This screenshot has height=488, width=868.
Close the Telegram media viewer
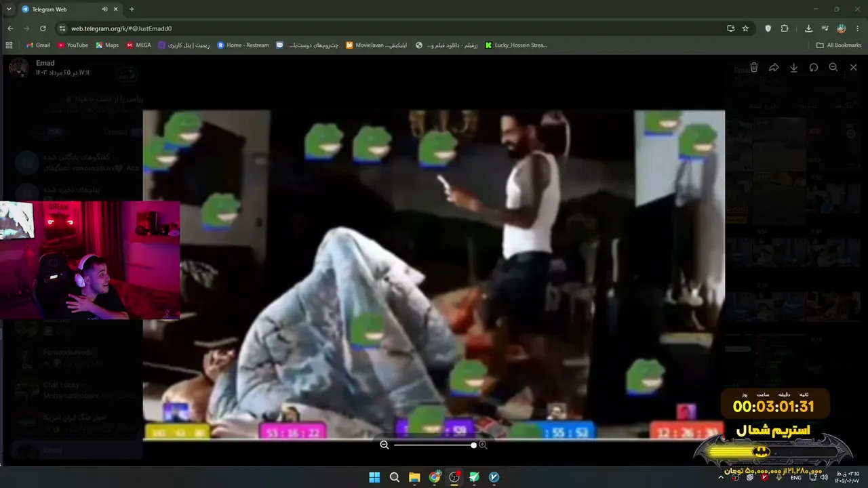(853, 68)
